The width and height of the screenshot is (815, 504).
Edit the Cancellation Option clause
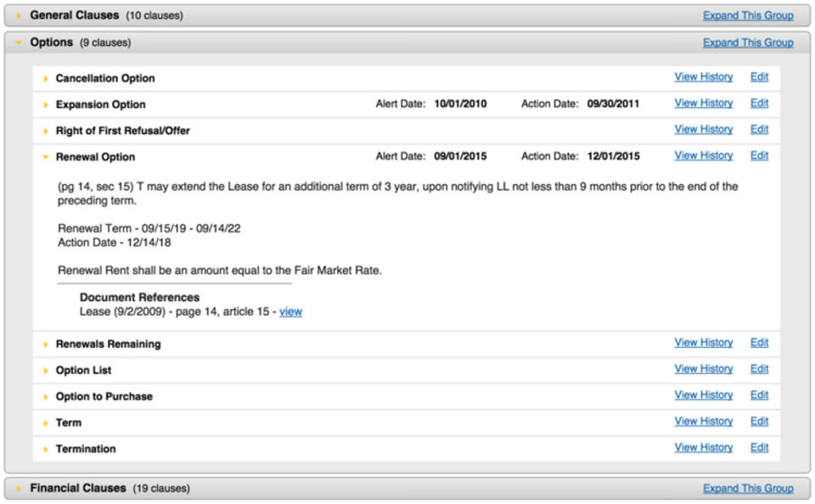coord(759,77)
